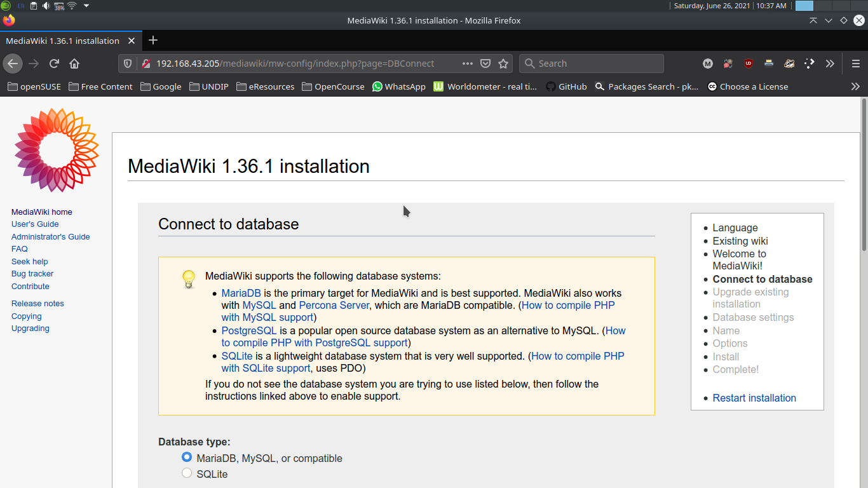Select MariaDB, MySQL, or compatible radio
This screenshot has width=868, height=488.
tap(187, 457)
